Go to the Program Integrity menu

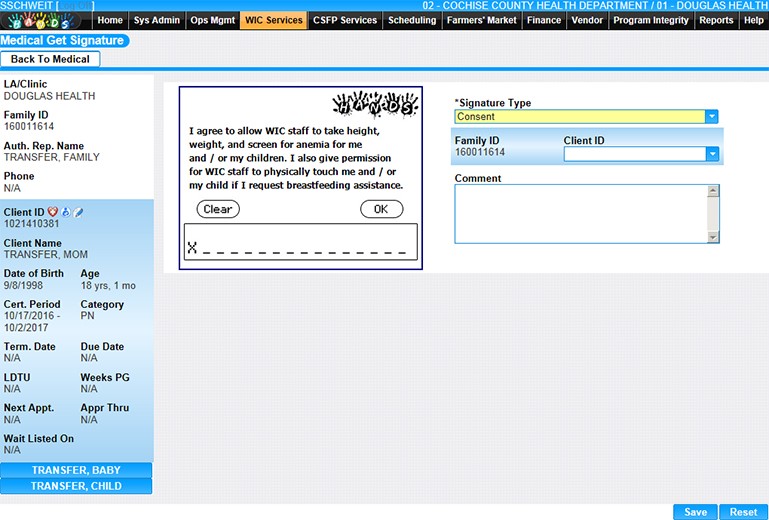coord(650,20)
